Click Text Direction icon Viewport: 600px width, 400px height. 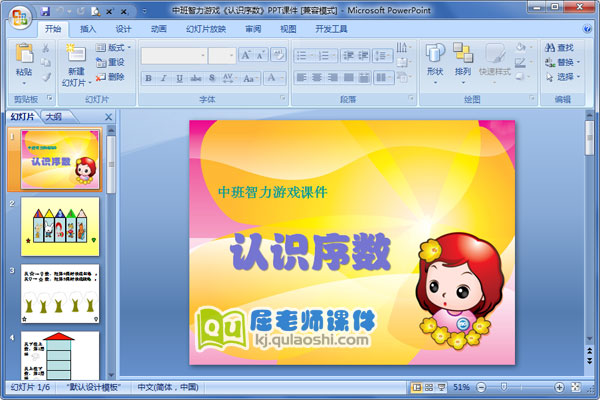(x=403, y=47)
